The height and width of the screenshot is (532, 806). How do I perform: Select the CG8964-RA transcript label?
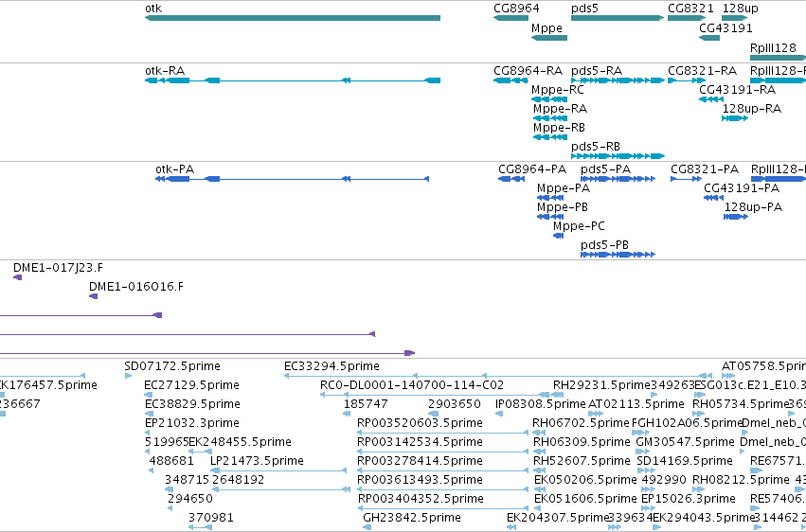click(x=528, y=71)
